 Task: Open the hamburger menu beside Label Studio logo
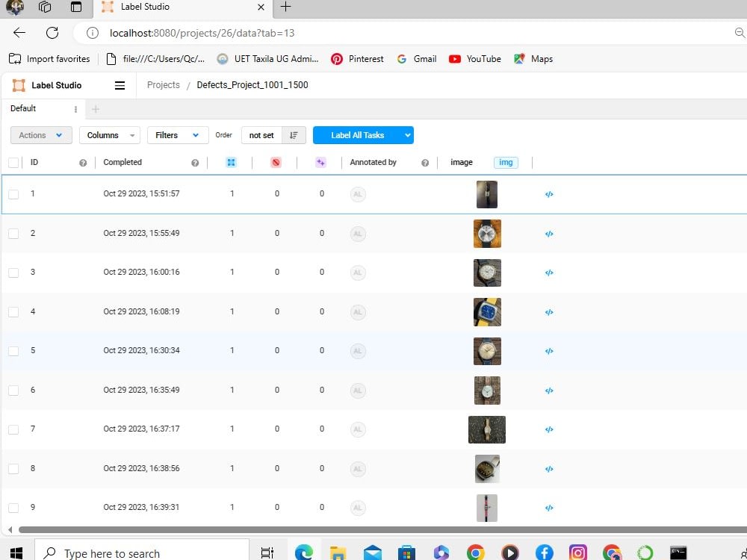pos(120,85)
